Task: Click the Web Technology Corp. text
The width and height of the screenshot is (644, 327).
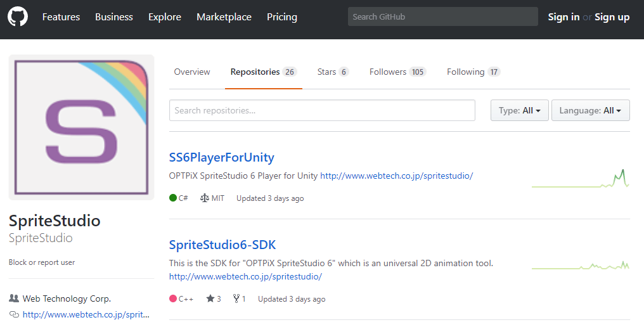Action: coord(67,298)
